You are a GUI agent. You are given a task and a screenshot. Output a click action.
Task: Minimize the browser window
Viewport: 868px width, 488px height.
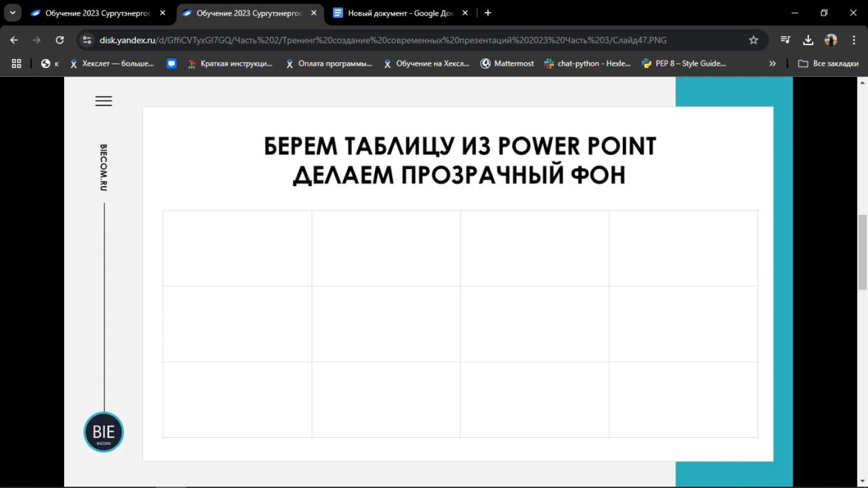coord(795,13)
